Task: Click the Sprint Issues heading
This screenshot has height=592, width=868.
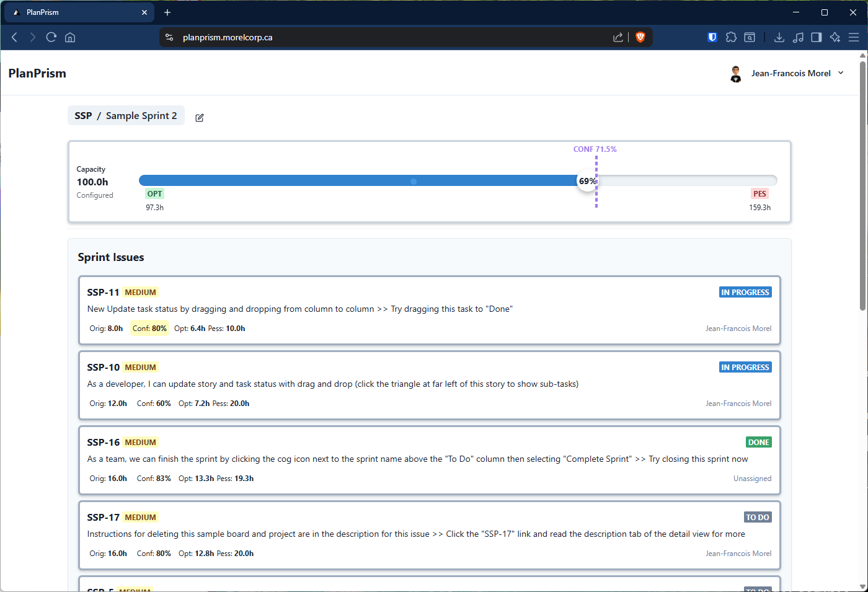Action: (x=111, y=257)
